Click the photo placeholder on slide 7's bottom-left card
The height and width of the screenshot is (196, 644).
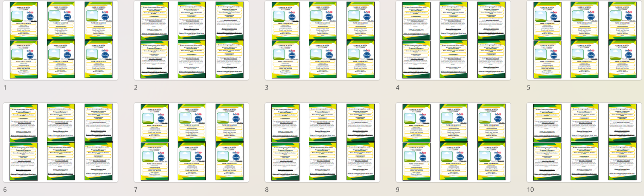tap(149, 156)
